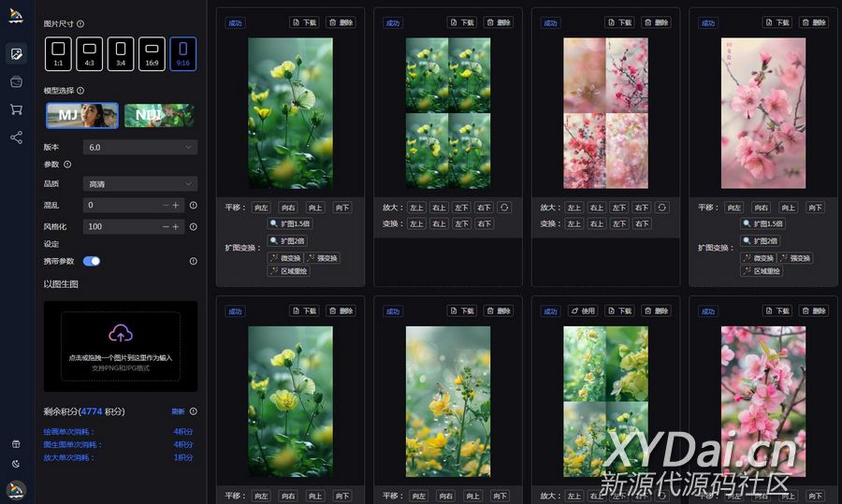Choose the 16:9 image size option
842x504 pixels.
[x=152, y=53]
